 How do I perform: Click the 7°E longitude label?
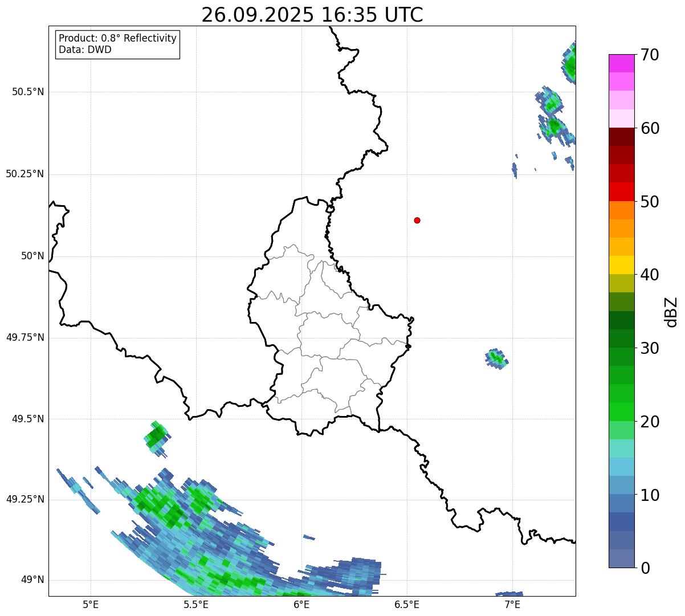[x=512, y=605]
